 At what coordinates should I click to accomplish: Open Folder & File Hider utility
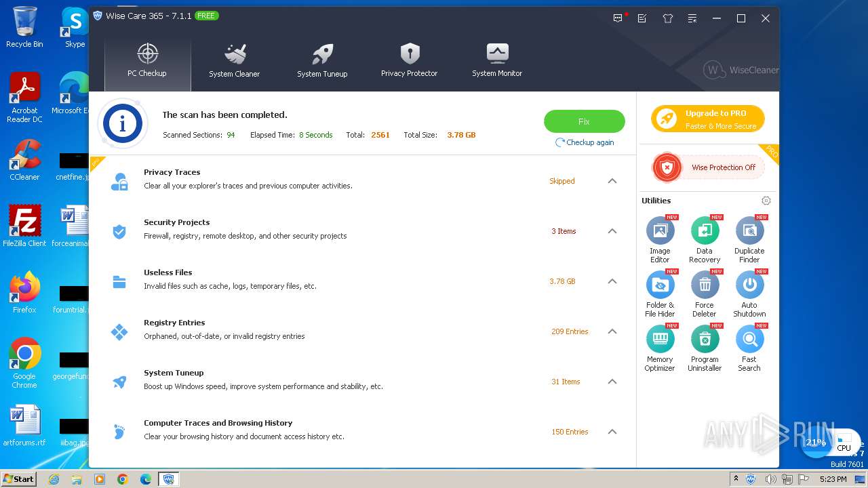click(660, 285)
